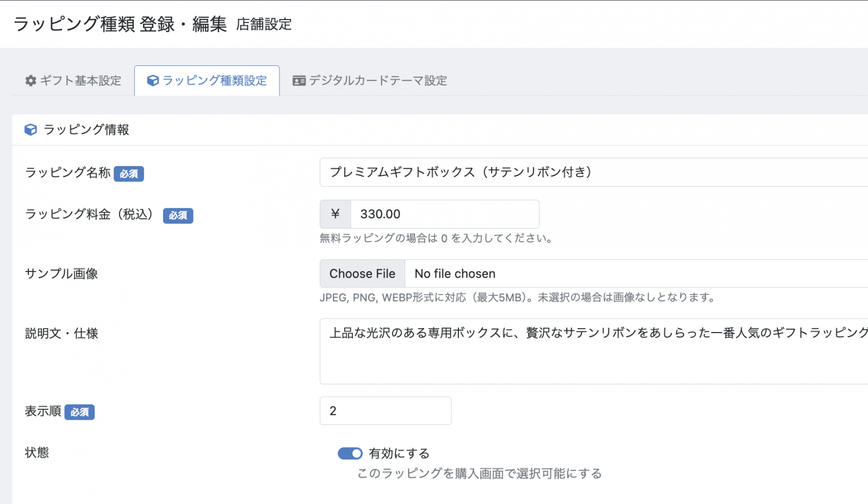Open the デジタルカードテーマ設定 tab
868x504 pixels.
point(370,81)
